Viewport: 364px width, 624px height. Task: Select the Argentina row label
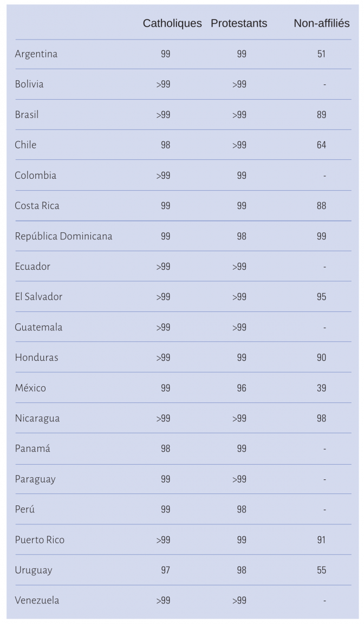(x=36, y=54)
